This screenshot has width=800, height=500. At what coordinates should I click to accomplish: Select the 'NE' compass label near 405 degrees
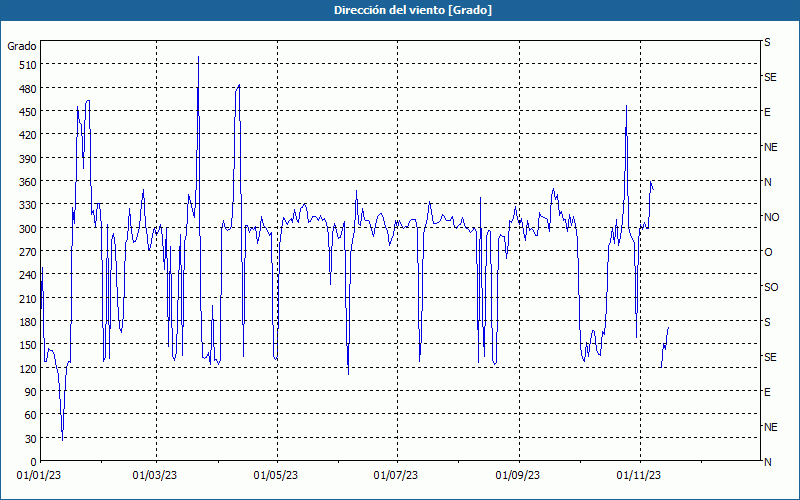pos(771,147)
